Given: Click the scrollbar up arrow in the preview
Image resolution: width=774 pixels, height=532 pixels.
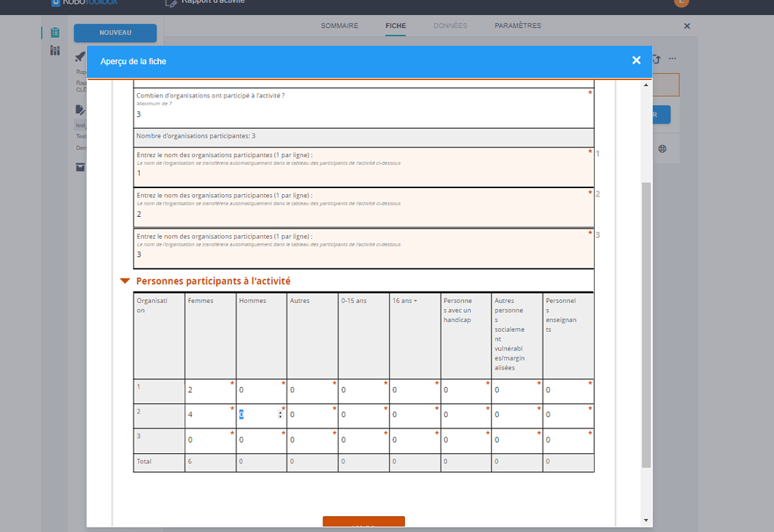Looking at the screenshot, I should 646,84.
